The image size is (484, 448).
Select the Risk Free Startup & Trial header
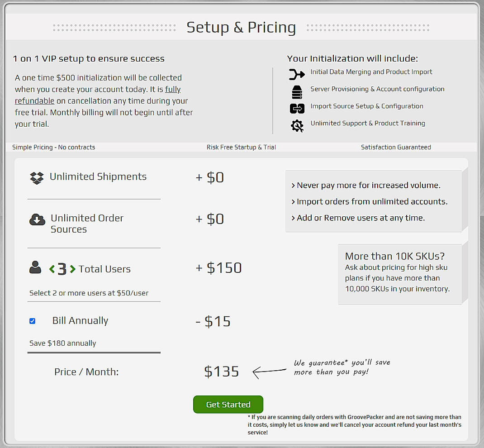click(241, 147)
